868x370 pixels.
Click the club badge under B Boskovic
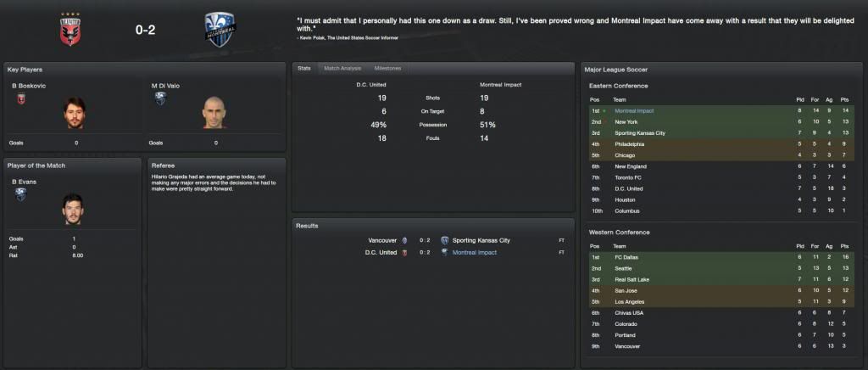(x=21, y=98)
